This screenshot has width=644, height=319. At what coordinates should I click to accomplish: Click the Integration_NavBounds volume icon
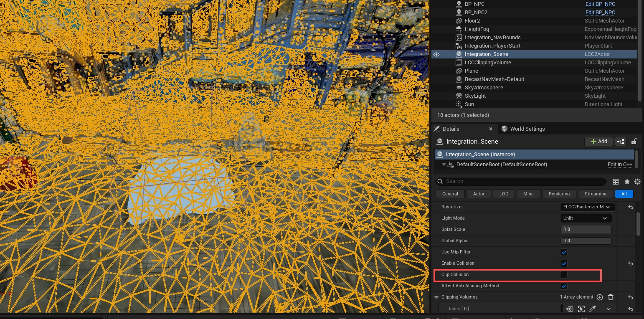(459, 38)
